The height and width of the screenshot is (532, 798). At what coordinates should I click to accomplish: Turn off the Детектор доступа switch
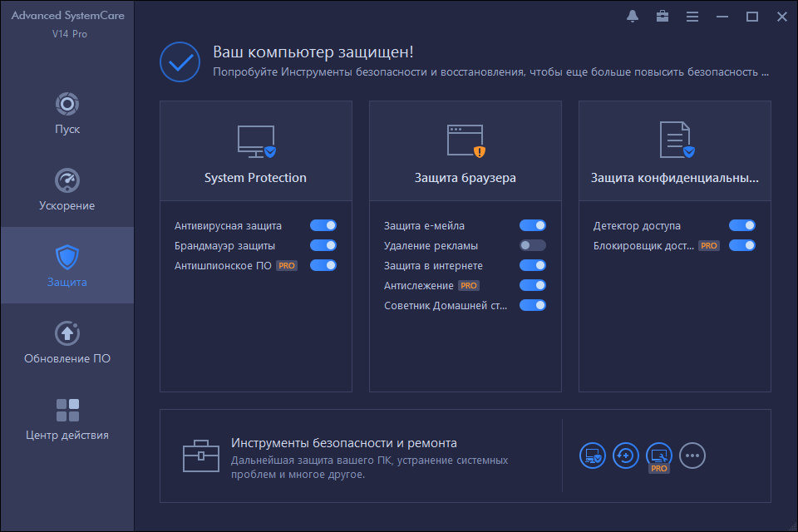pos(741,225)
